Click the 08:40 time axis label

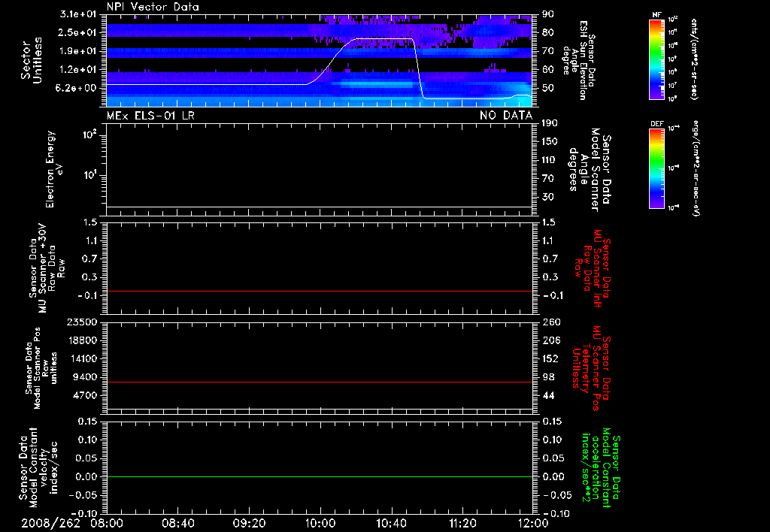(x=177, y=523)
